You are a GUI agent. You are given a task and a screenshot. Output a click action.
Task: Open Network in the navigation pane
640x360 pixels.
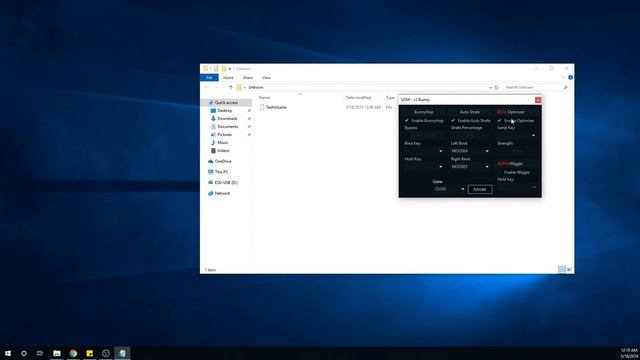click(222, 193)
